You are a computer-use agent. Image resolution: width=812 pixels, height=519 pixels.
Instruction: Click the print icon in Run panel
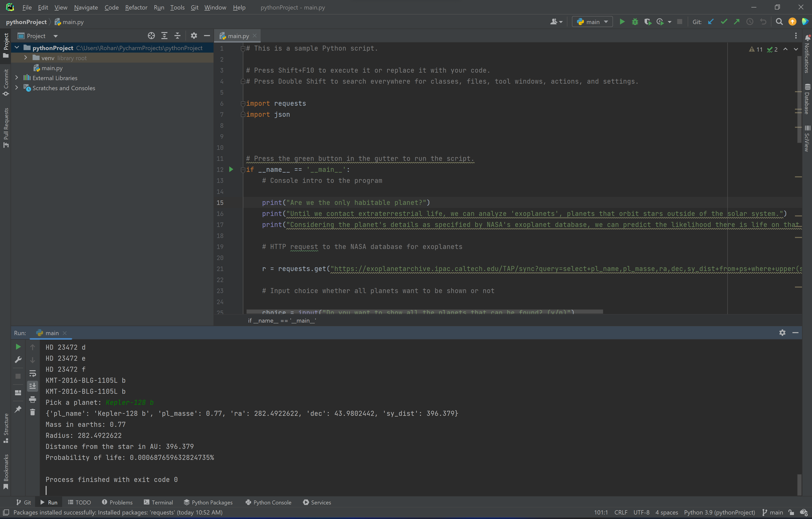[33, 400]
